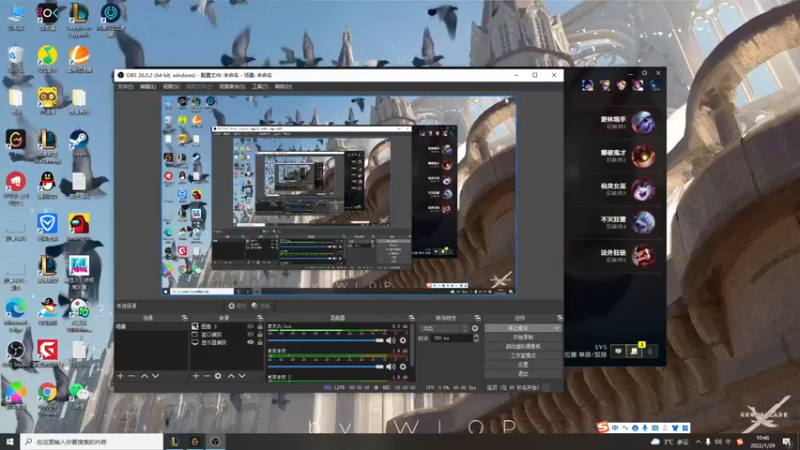800x450 pixels.
Task: Lock the display capture source
Action: tap(260, 342)
